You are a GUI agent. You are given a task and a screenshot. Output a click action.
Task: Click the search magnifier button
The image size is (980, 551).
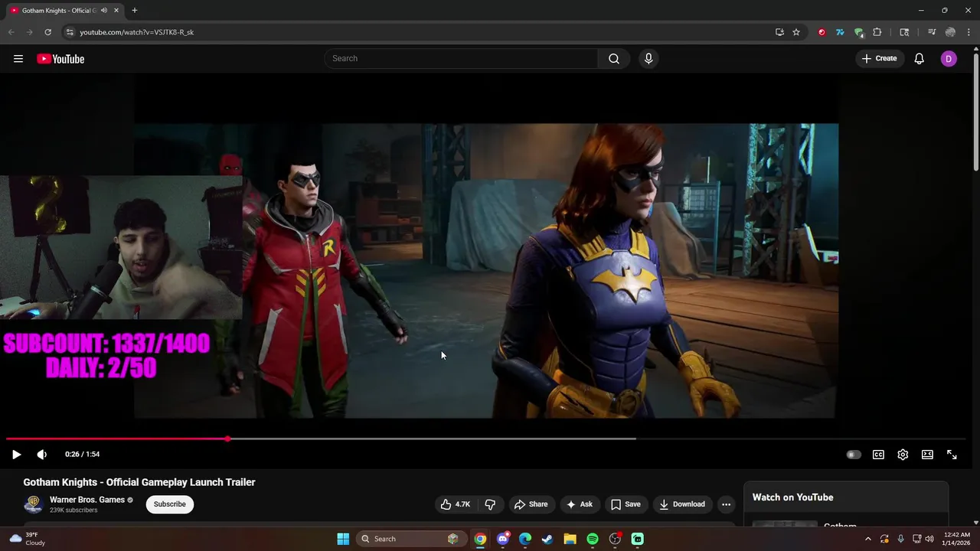click(x=613, y=59)
